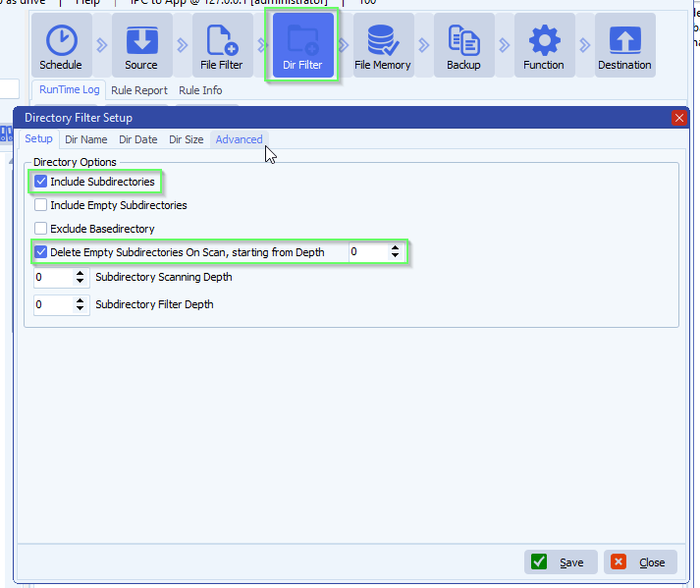Select the Dir Filter step
This screenshot has height=588, width=700.
pos(303,45)
